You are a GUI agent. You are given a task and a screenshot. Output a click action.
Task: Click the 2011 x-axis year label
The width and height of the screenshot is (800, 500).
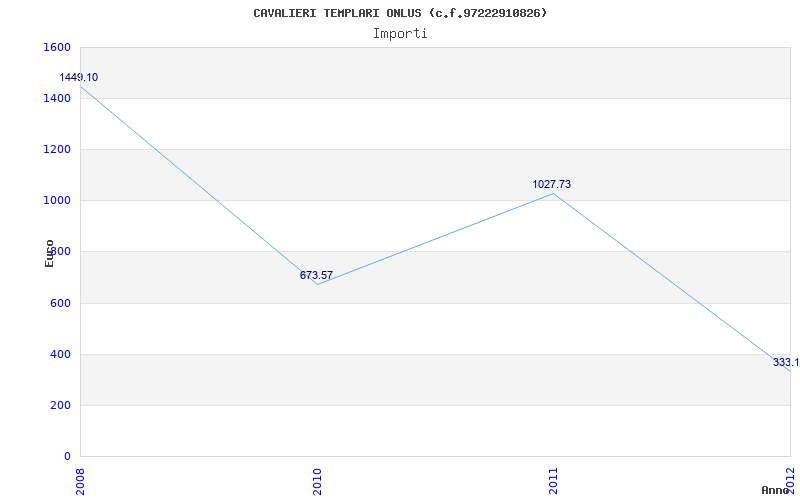pos(554,482)
